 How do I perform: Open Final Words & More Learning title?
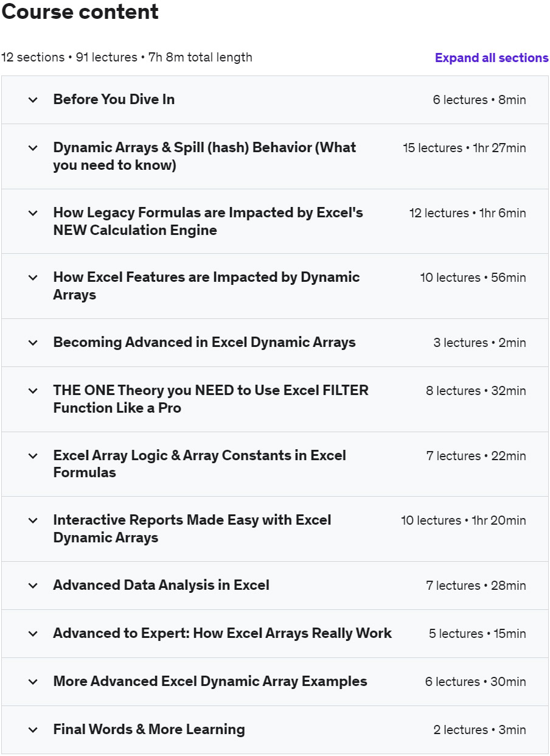tap(149, 729)
